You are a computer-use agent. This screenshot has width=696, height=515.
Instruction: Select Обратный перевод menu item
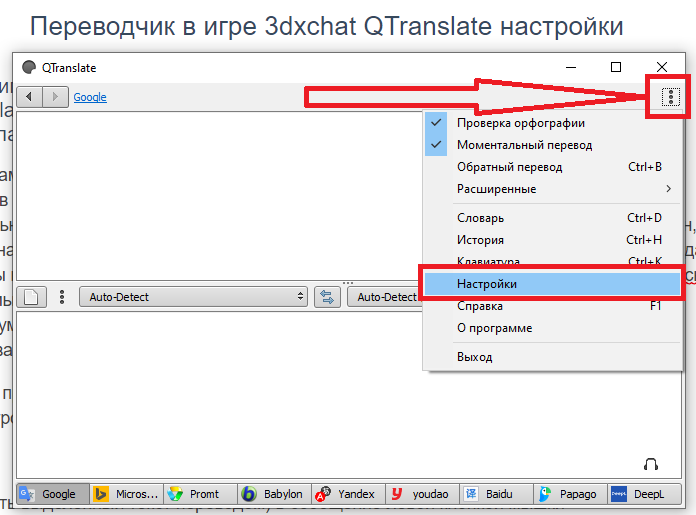(553, 167)
